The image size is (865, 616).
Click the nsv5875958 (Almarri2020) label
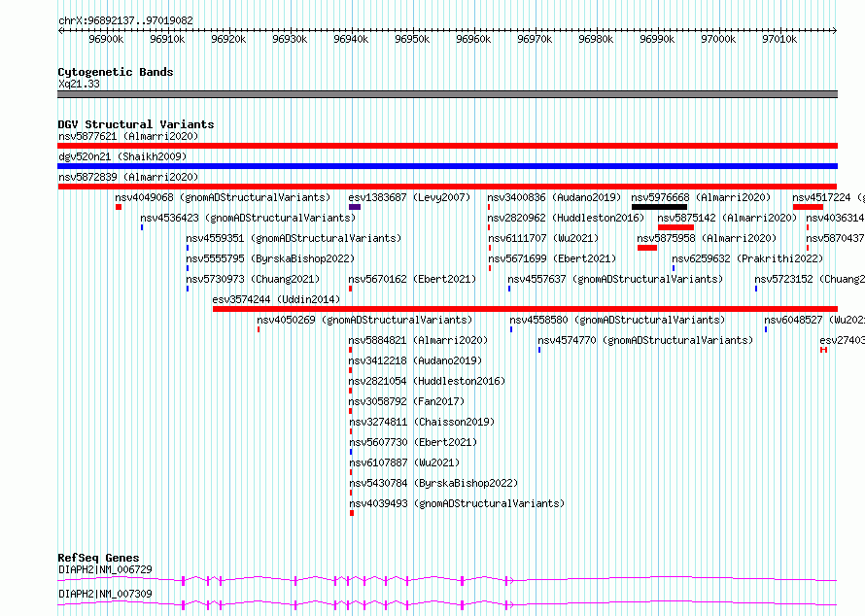[x=707, y=238]
